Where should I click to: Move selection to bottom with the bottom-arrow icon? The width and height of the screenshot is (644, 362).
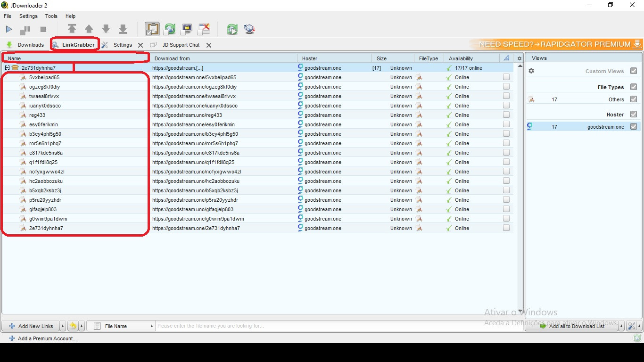coord(123,29)
